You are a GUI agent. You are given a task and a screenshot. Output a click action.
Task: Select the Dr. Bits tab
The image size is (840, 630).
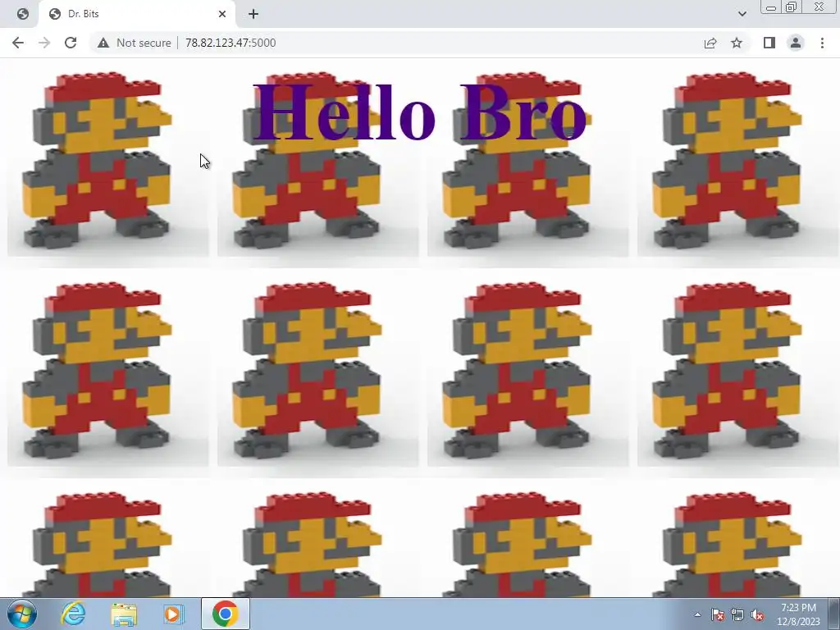click(137, 14)
